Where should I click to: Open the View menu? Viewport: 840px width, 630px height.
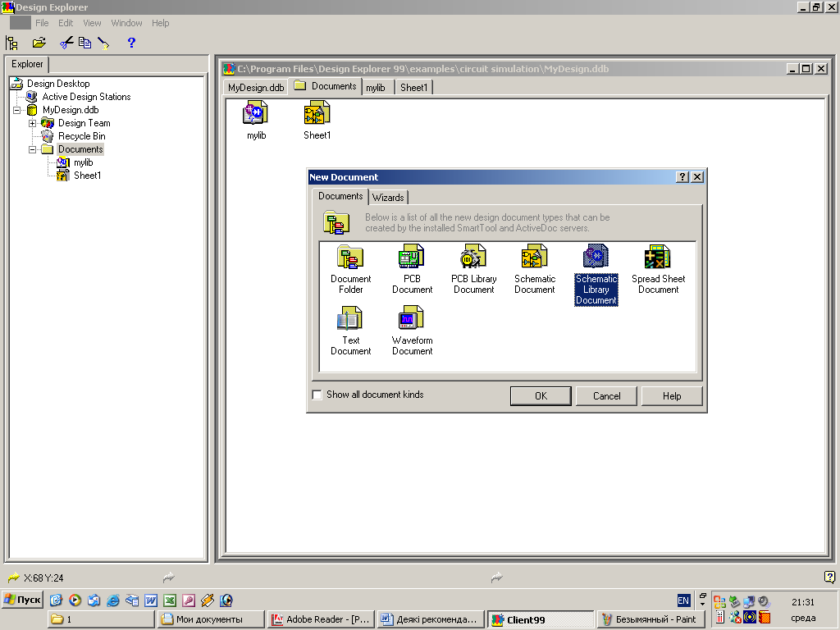[92, 23]
